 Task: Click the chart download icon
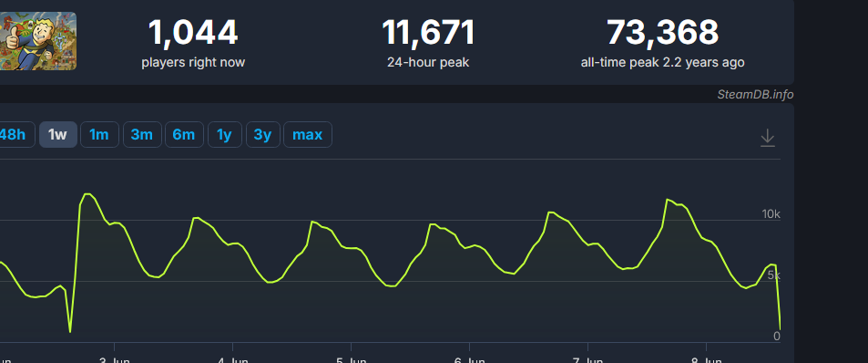[x=767, y=138]
